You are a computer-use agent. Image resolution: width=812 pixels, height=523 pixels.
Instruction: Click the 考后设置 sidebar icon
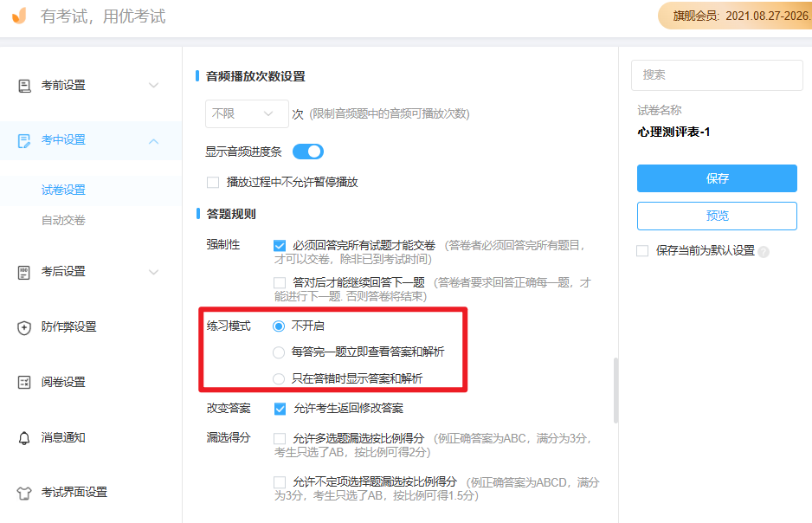[x=24, y=272]
